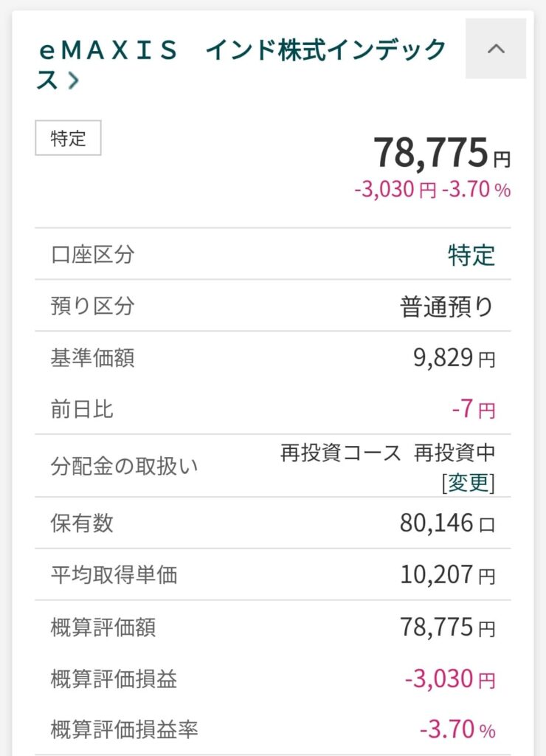Collapse the fund card with the up chevron
Screen dimensions: 546x756
pos(495,49)
